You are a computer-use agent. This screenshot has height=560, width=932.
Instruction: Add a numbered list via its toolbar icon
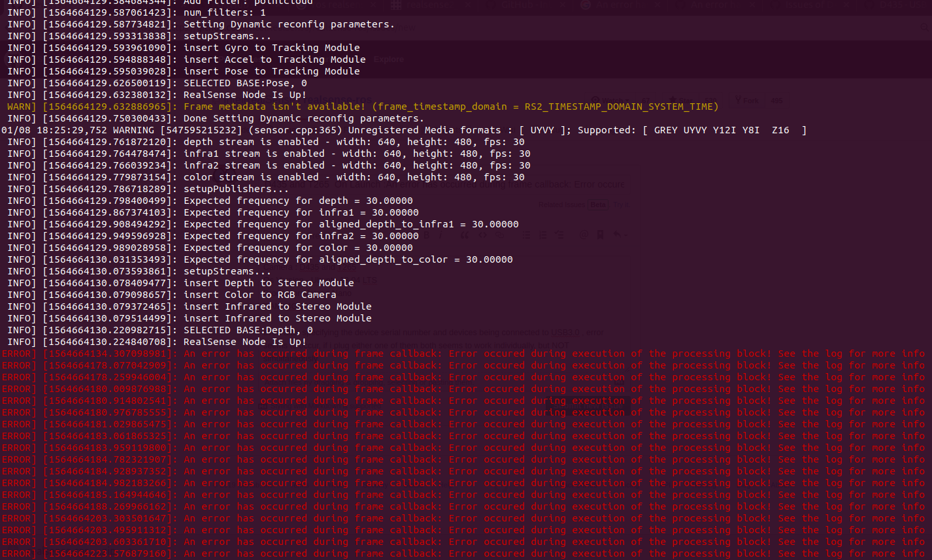(x=543, y=235)
